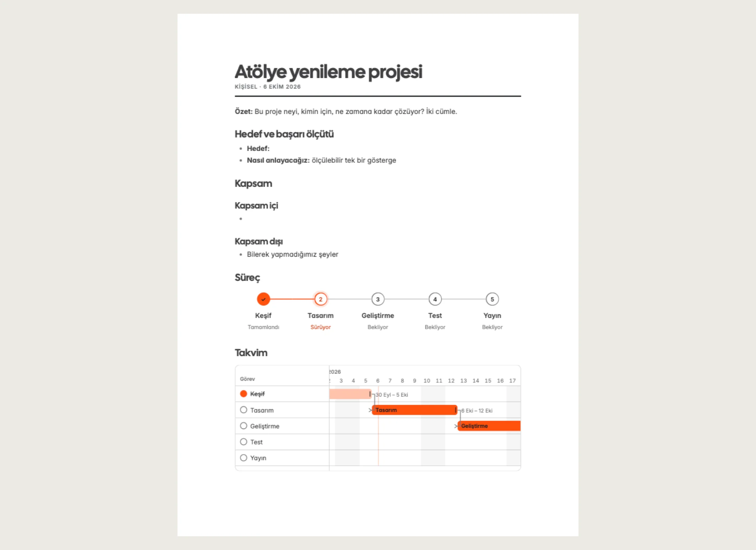Mark the Geliştirme task as done
This screenshot has width=756, height=550.
(x=244, y=426)
